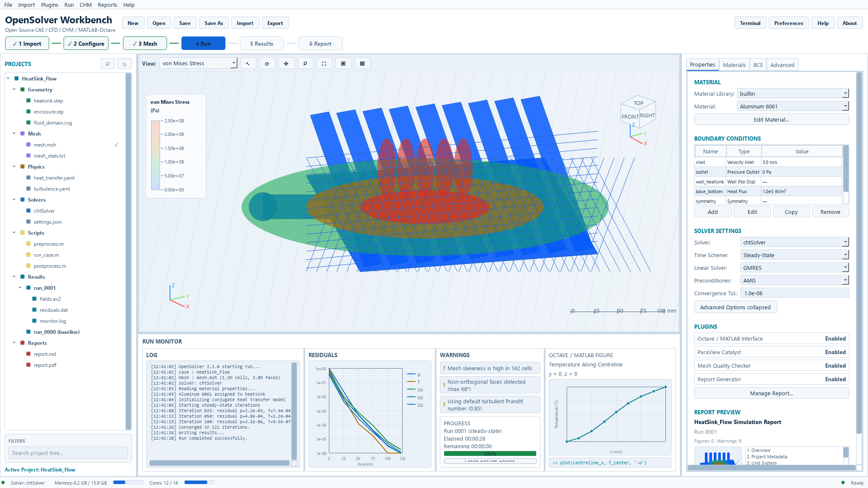Activate the pan move tool

(286, 64)
